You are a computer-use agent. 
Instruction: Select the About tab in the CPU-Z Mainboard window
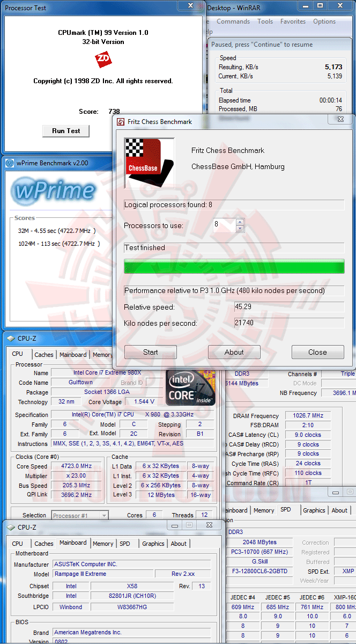click(179, 544)
